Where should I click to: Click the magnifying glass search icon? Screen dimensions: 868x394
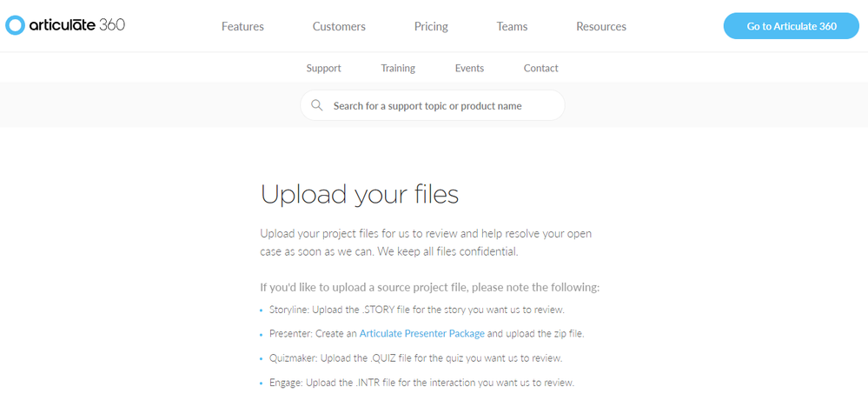click(317, 106)
